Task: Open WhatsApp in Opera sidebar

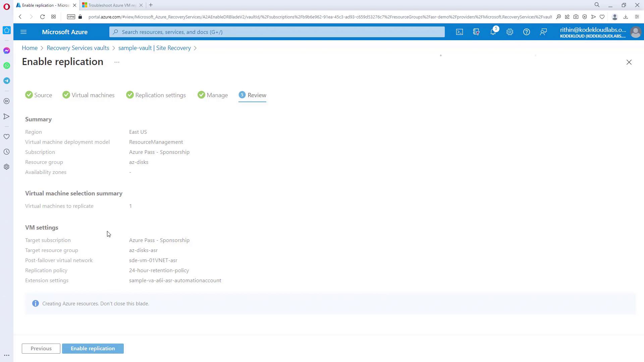Action: point(7,66)
